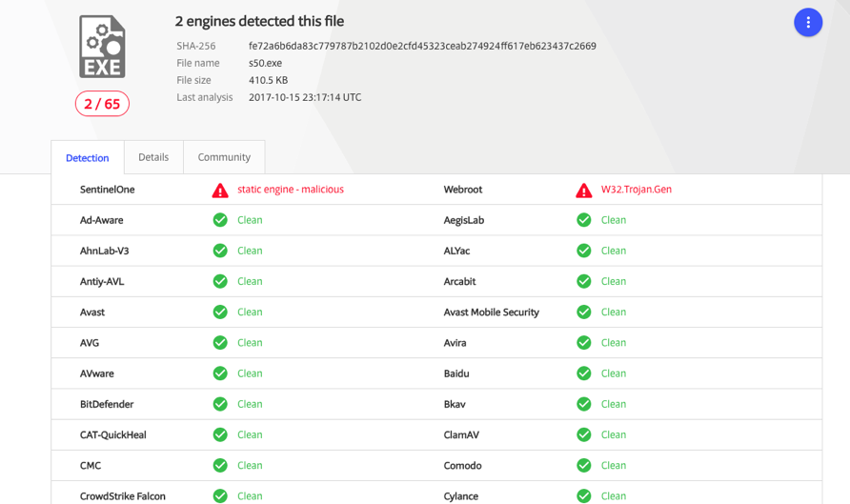Click the green check icon for BitDefender

tap(220, 404)
